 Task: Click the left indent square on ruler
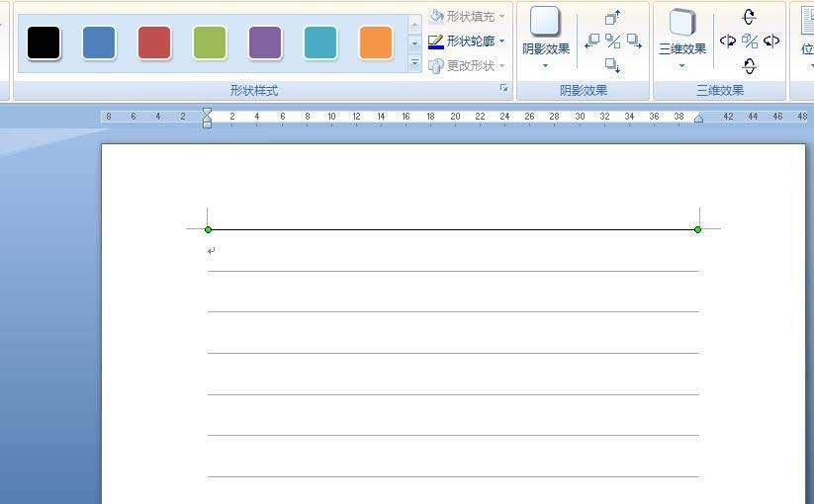coord(207,125)
